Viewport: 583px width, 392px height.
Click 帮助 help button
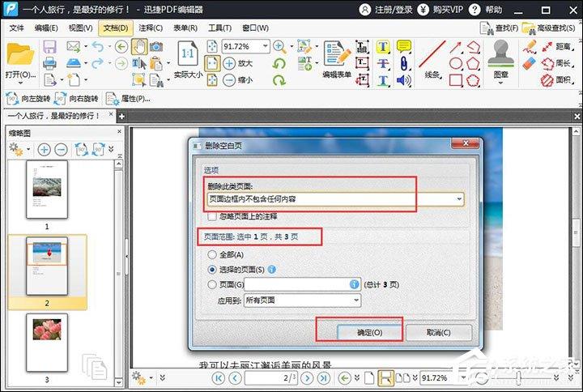pyautogui.click(x=486, y=9)
